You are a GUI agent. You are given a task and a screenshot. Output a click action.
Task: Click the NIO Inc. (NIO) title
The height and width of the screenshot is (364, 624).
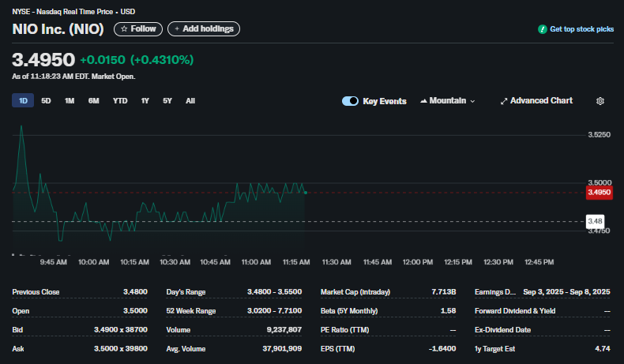click(x=58, y=29)
